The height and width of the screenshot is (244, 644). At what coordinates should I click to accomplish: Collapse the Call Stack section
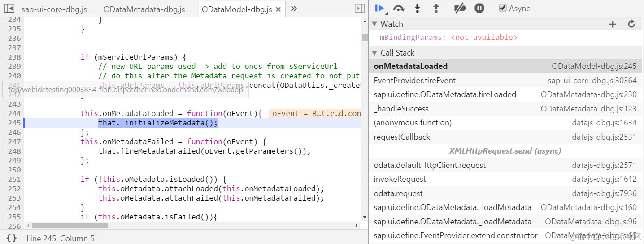[x=374, y=53]
